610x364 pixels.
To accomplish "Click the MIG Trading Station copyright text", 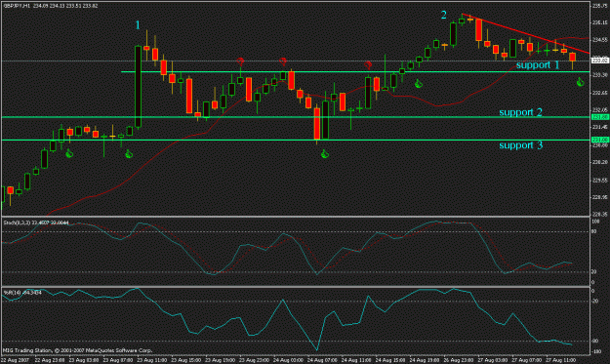I will pyautogui.click(x=77, y=350).
